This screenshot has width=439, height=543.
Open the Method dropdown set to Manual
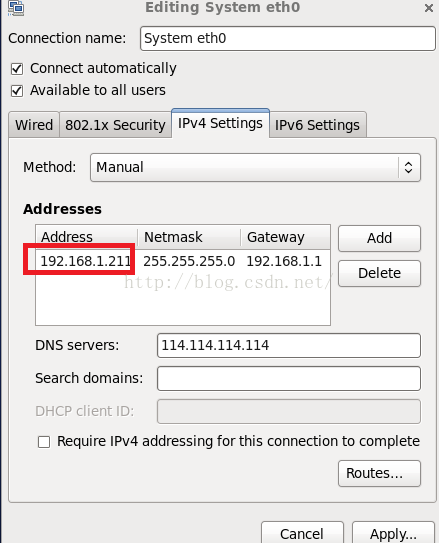coord(256,168)
